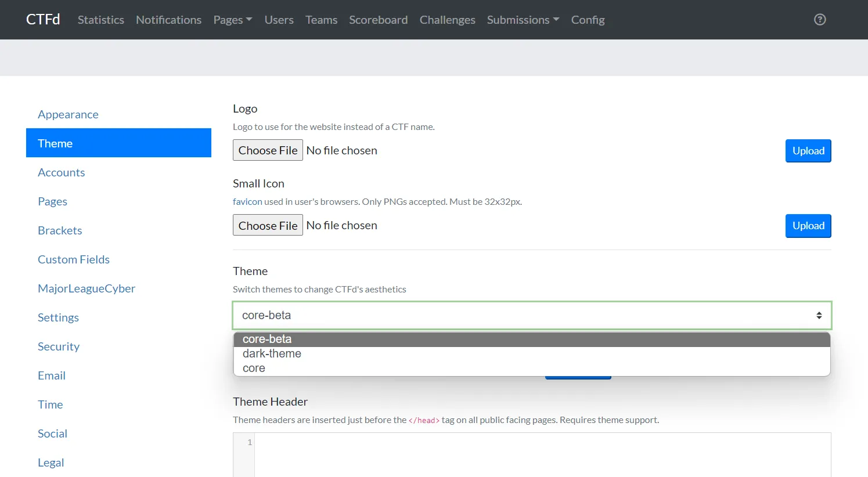Click the CTFd logo in navbar
Viewport: 868px width, 477px height.
(x=43, y=20)
